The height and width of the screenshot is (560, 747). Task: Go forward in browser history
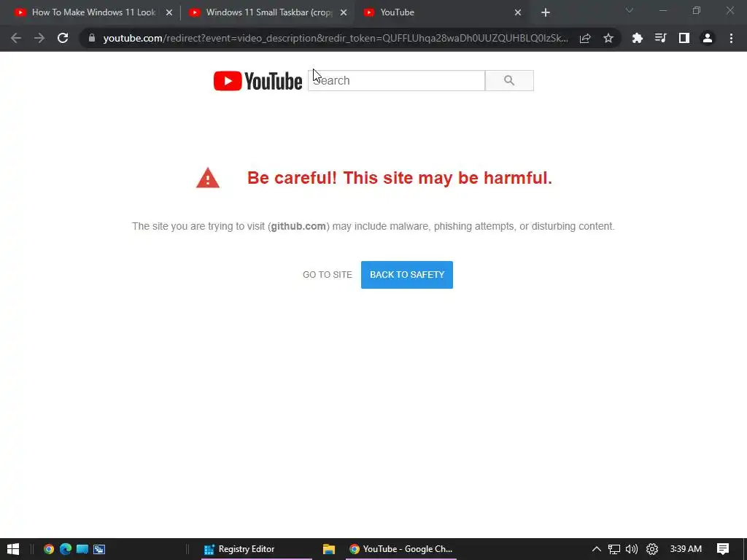(39, 38)
